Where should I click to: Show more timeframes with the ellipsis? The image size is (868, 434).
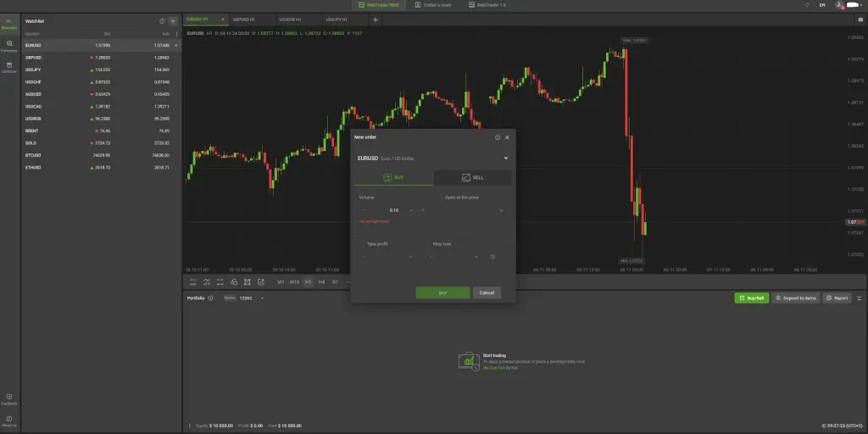(x=348, y=281)
